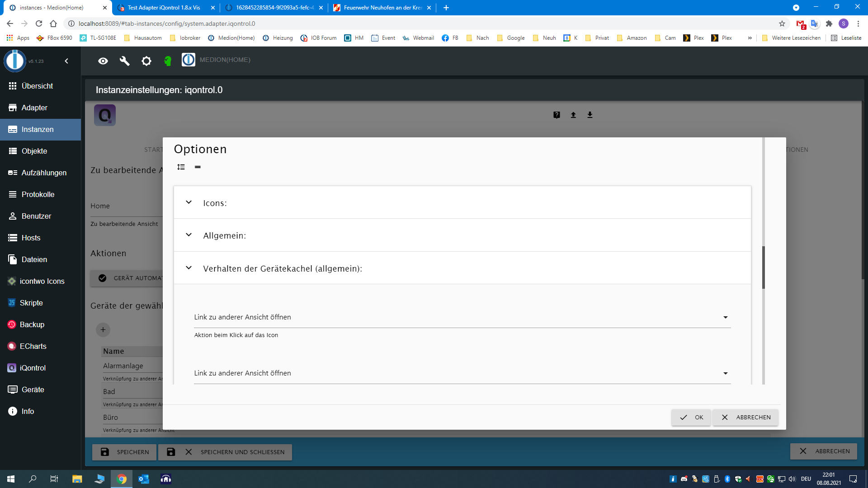
Task: Open the wrench settings icon in toolbar
Action: click(125, 61)
